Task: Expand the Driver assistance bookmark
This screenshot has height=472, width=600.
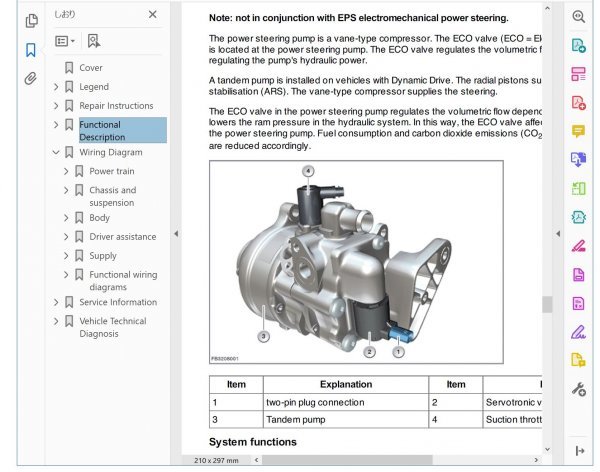Action: pyautogui.click(x=66, y=237)
